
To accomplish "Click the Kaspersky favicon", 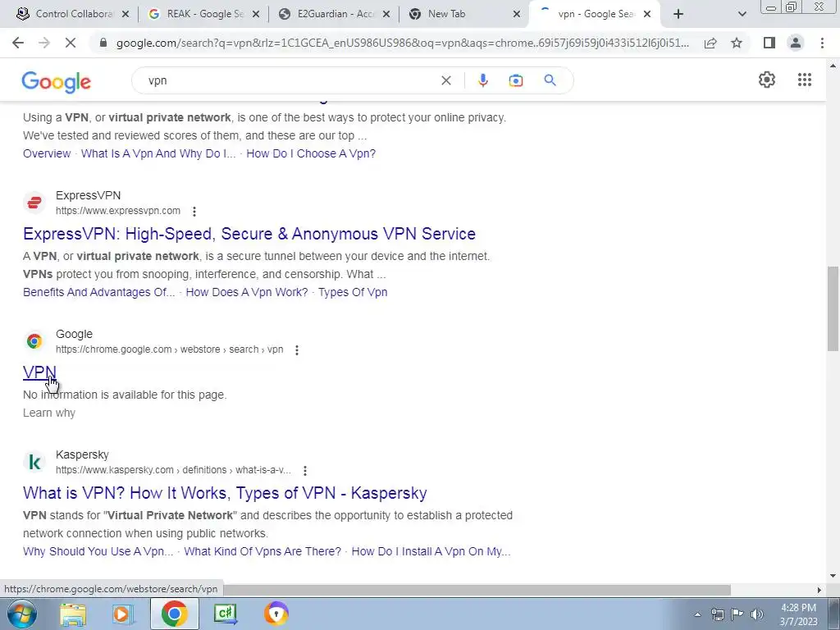I will (34, 462).
